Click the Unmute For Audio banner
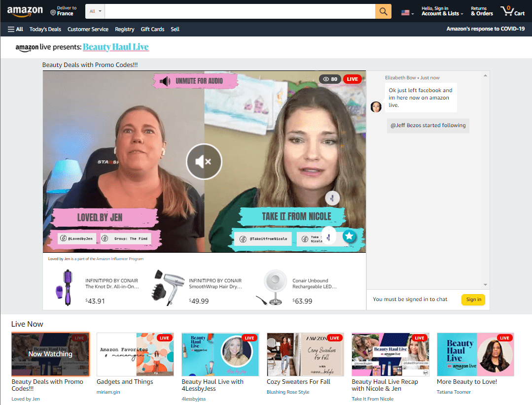The image size is (532, 405). [x=196, y=81]
